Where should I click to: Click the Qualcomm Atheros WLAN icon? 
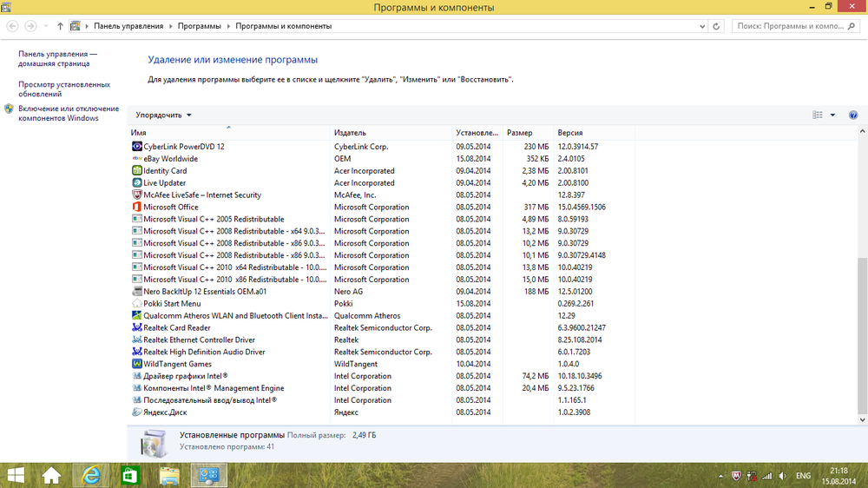point(137,315)
